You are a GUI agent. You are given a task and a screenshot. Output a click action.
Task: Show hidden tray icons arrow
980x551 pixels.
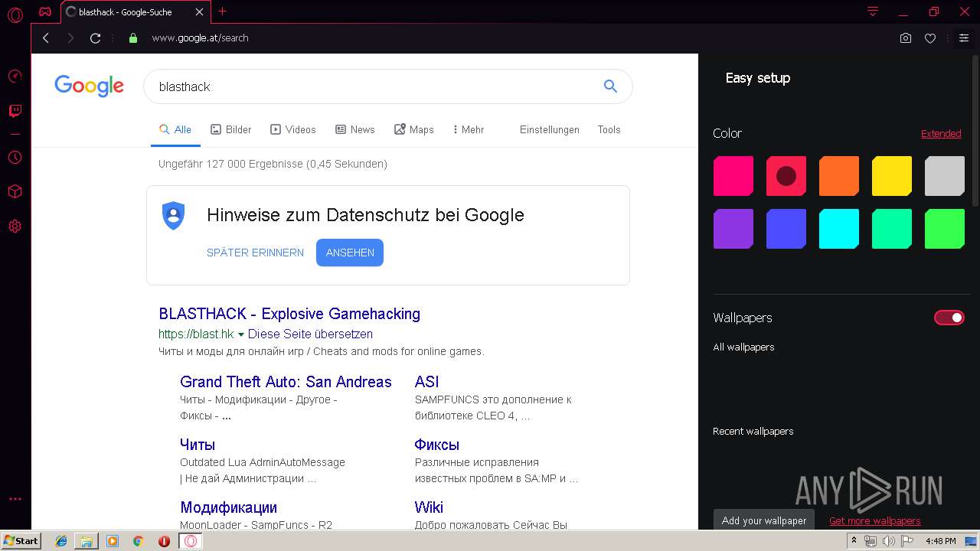[x=854, y=541]
